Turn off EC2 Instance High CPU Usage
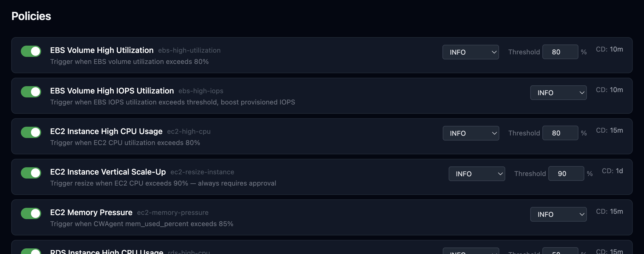The width and height of the screenshot is (644, 254). pos(31,132)
